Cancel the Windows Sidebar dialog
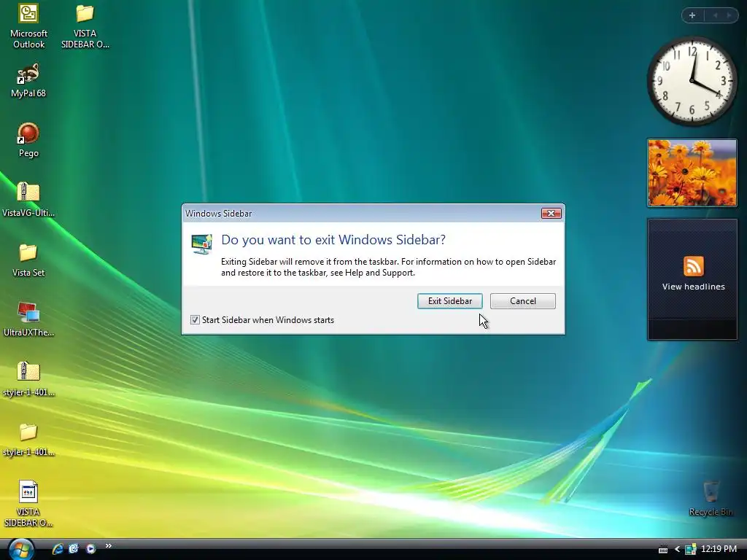Screen dimensions: 747x560 point(522,301)
